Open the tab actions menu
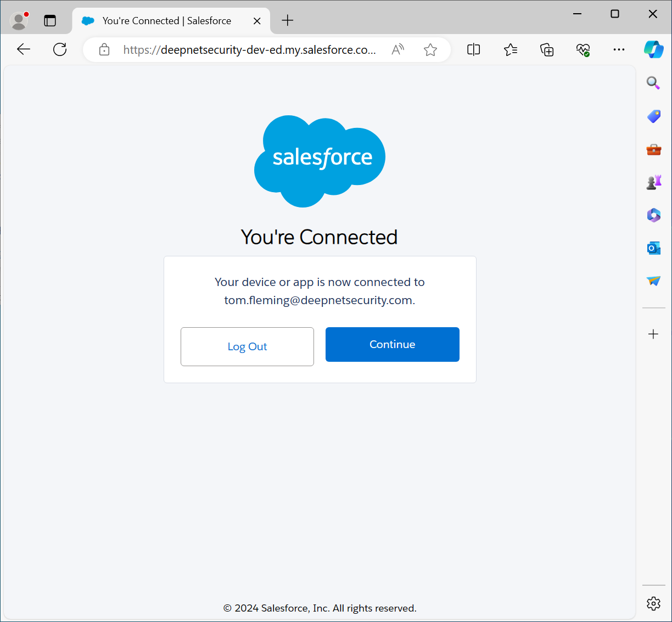This screenshot has width=672, height=622. point(50,21)
